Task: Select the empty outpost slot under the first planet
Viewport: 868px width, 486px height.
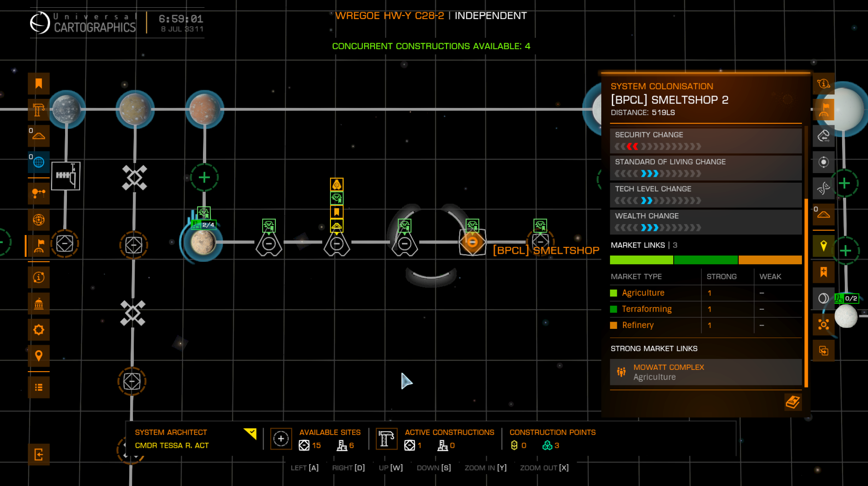Action: (65, 244)
